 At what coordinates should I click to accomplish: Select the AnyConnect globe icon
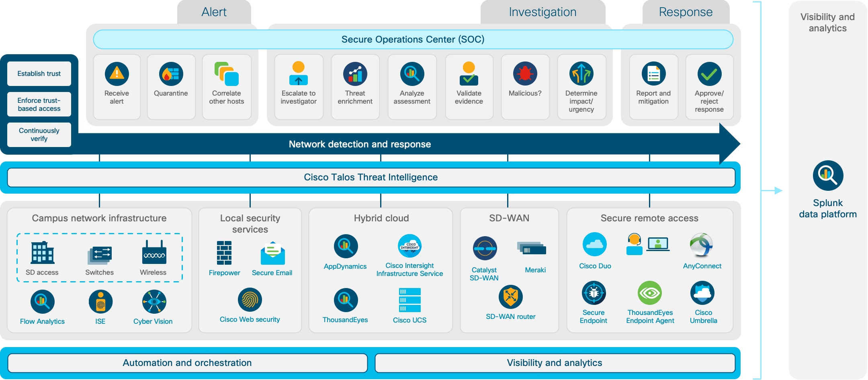[702, 245]
